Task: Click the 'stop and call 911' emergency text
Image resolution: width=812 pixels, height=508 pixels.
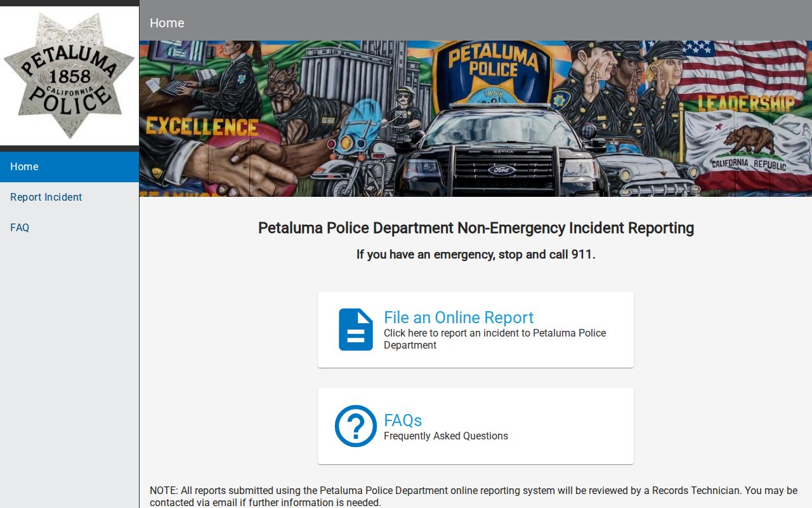Action: point(476,255)
